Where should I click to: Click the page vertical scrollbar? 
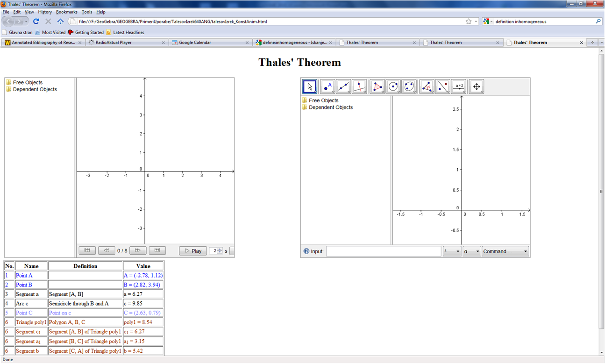pos(601,191)
